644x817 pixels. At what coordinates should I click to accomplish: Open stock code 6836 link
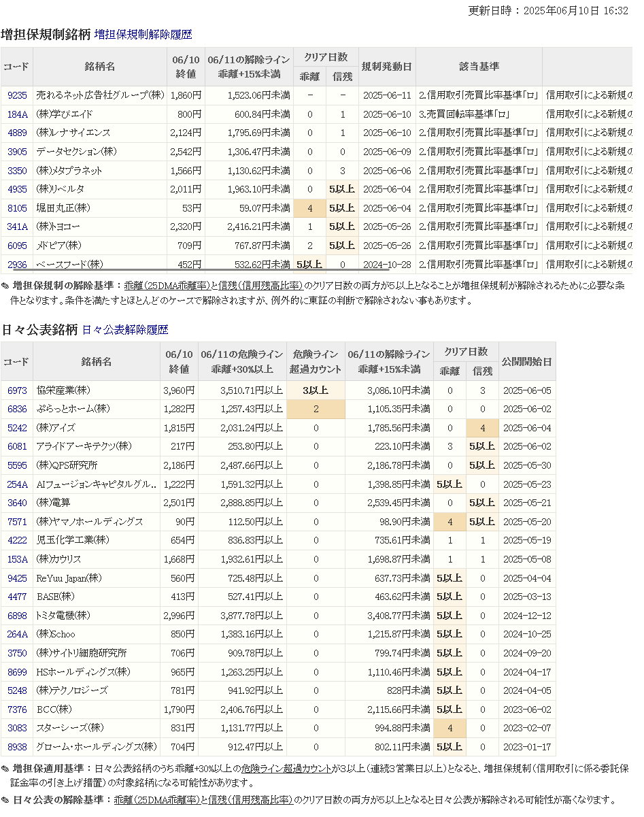17,409
